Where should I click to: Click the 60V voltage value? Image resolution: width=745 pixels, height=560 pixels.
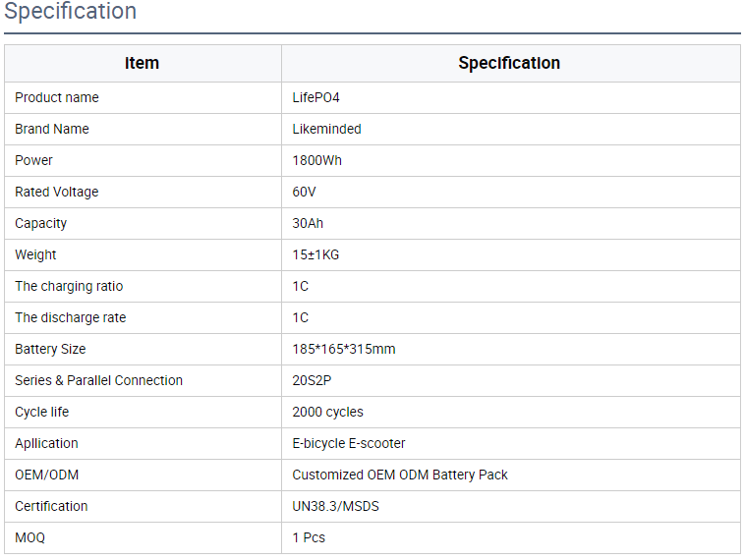(304, 192)
